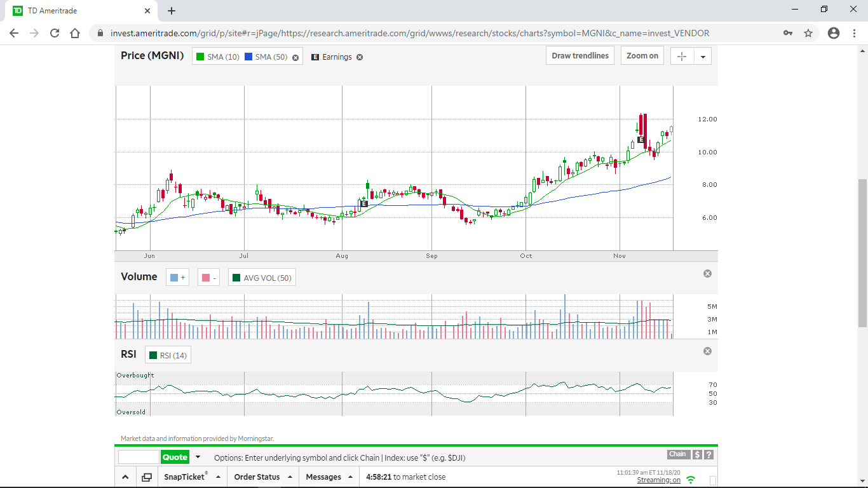868x488 pixels.
Task: Click the RSI (14) legend box
Action: 168,355
